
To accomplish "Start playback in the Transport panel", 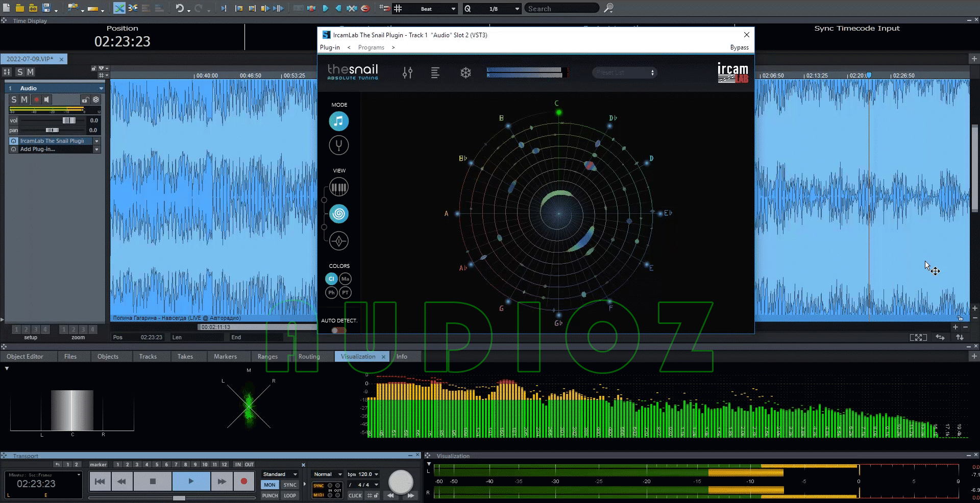I will tap(191, 481).
